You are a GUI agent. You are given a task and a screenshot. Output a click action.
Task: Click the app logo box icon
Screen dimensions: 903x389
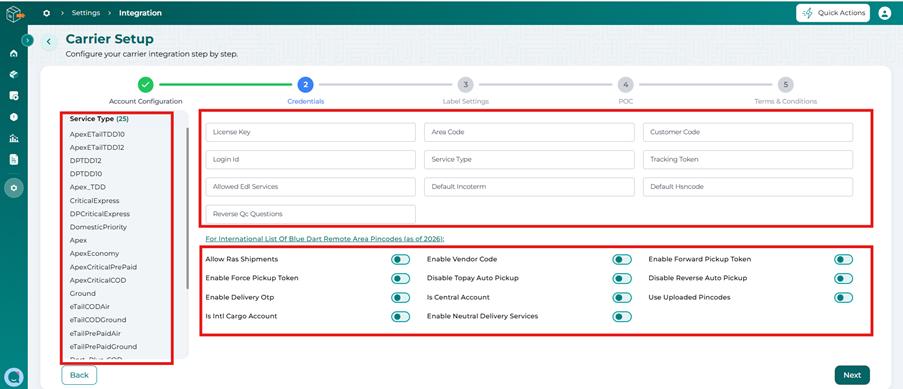click(x=14, y=14)
